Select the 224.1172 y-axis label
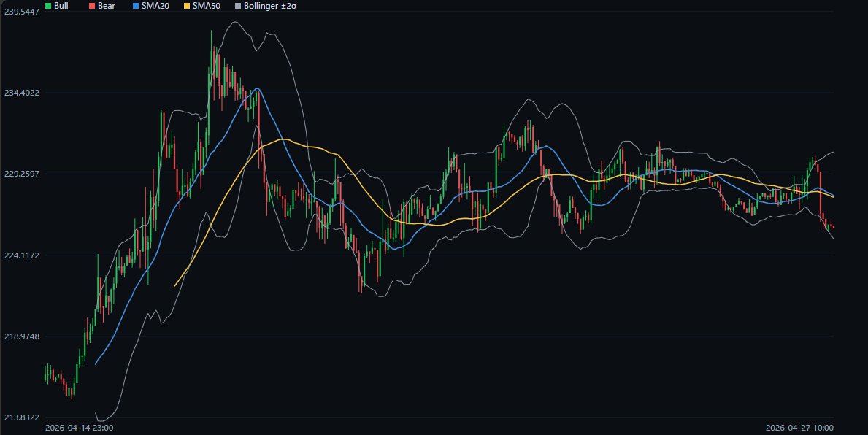The image size is (868, 435). (21, 255)
